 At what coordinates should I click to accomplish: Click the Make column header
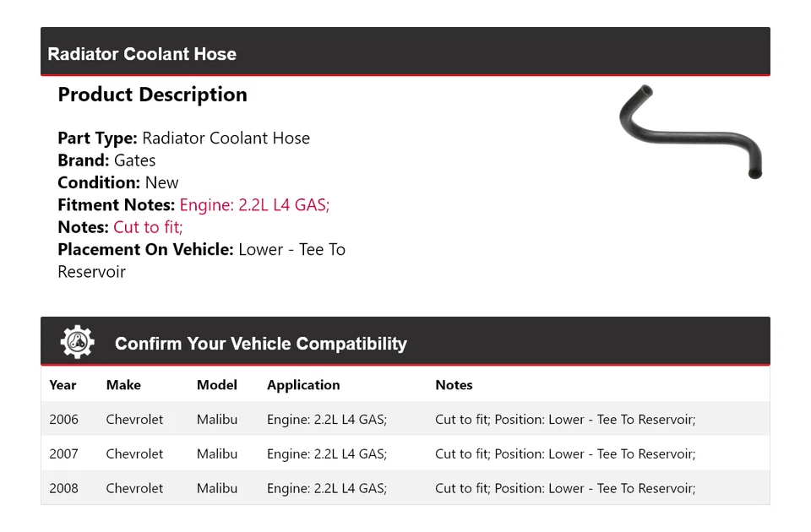(123, 385)
